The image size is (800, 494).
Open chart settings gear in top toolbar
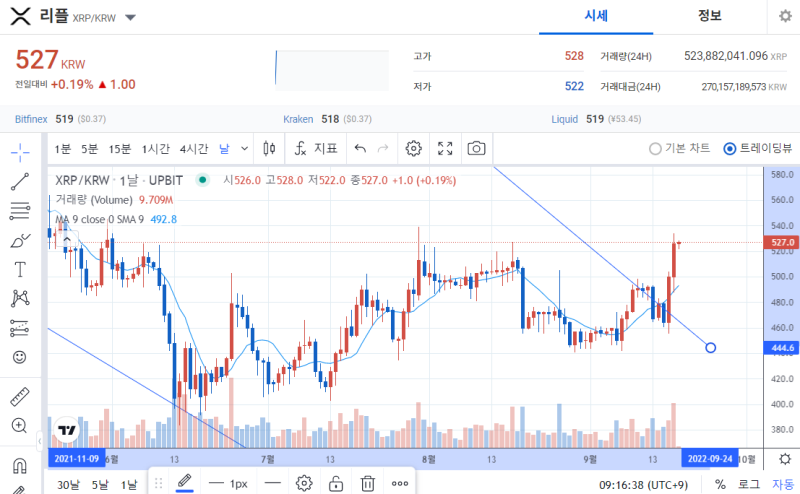(413, 149)
